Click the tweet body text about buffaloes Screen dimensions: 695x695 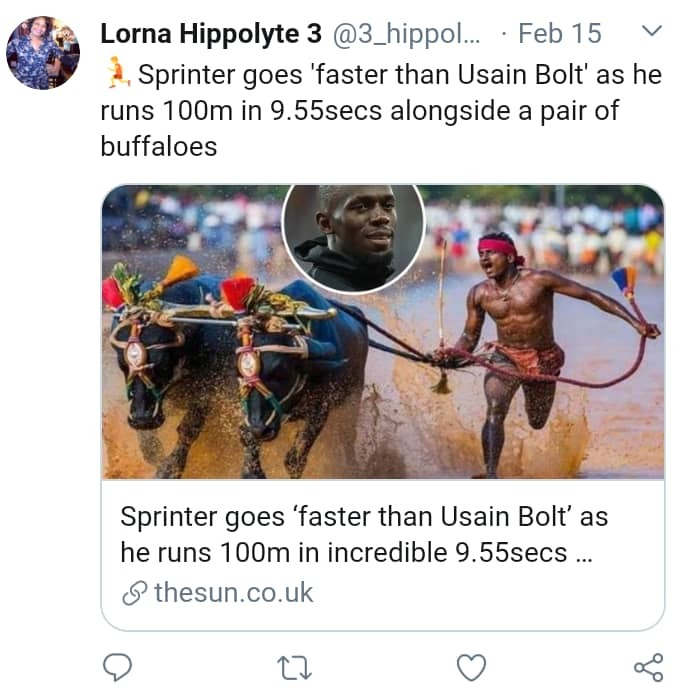[158, 147]
